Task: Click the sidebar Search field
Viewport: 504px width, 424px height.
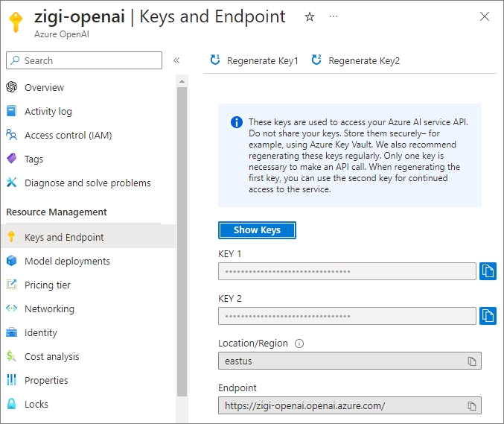Action: tap(84, 60)
